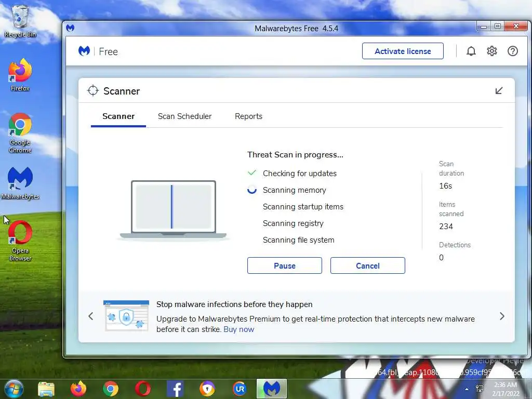Viewport: 532px width, 399px height.
Task: Open UR Browser taskbar icon
Action: [240, 389]
